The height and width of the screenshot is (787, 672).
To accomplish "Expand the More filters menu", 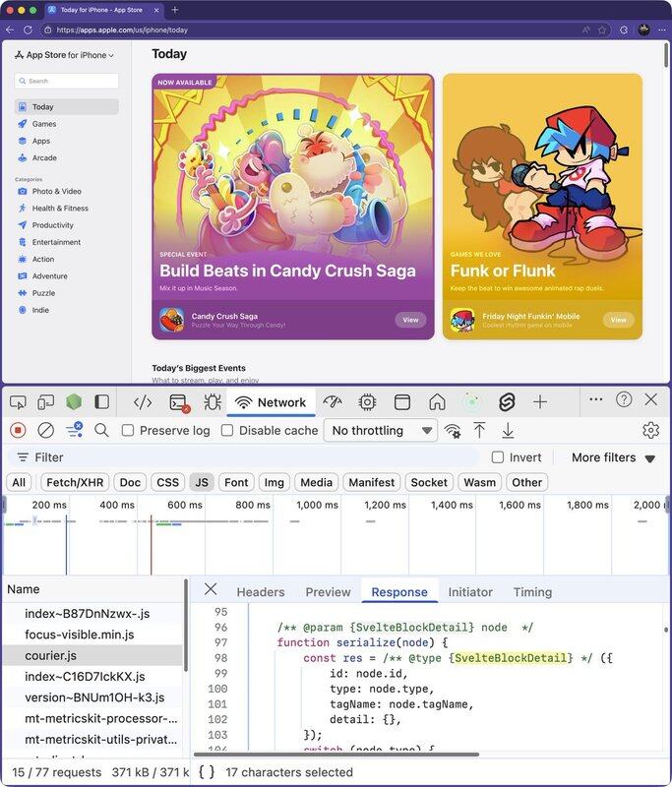I will click(613, 457).
